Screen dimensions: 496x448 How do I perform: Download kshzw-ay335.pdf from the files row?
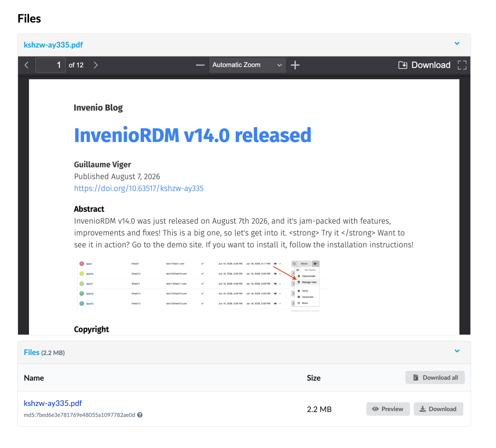(438, 409)
